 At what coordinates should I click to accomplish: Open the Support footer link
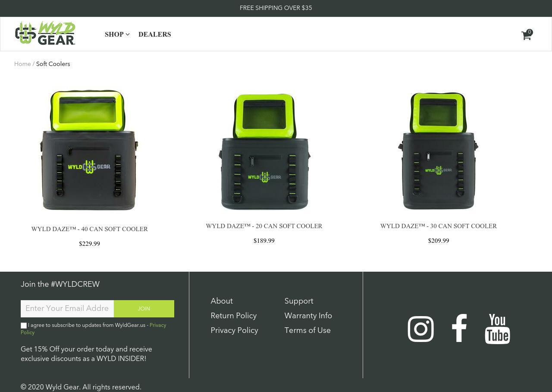point(298,301)
